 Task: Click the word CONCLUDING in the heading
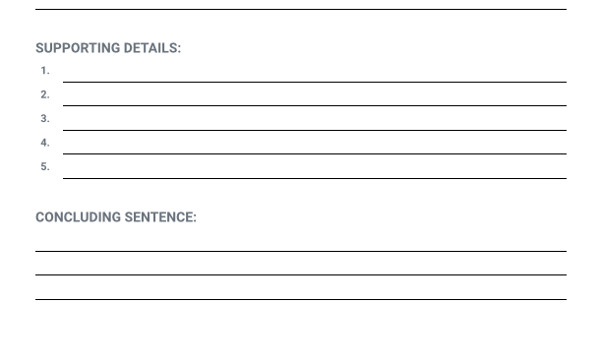[79, 217]
